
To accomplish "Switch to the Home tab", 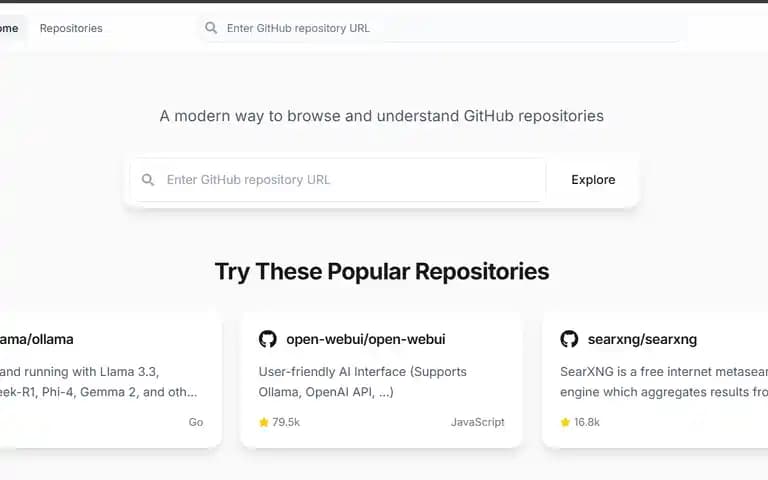I will 9,28.
